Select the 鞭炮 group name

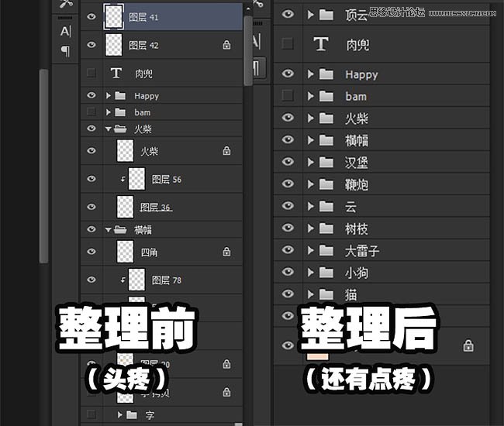[357, 184]
